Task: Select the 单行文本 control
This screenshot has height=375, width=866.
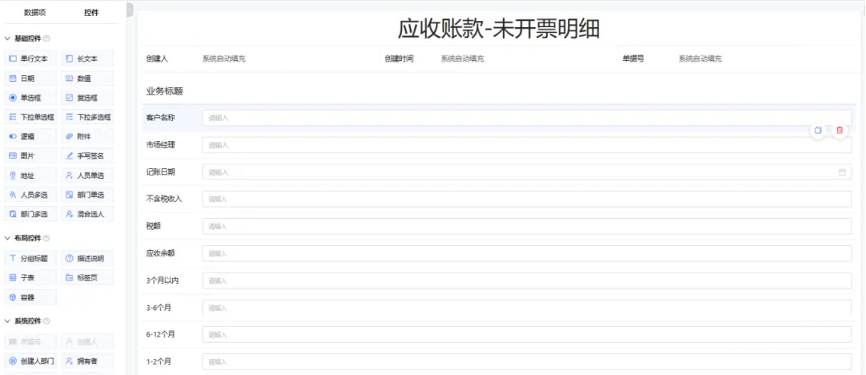Action: pyautogui.click(x=30, y=59)
